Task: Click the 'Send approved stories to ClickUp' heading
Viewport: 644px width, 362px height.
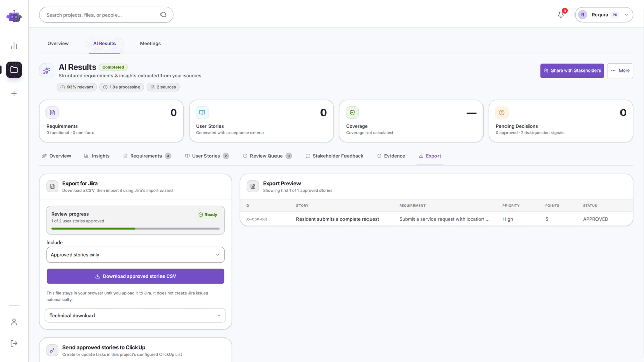Action: 104,347
